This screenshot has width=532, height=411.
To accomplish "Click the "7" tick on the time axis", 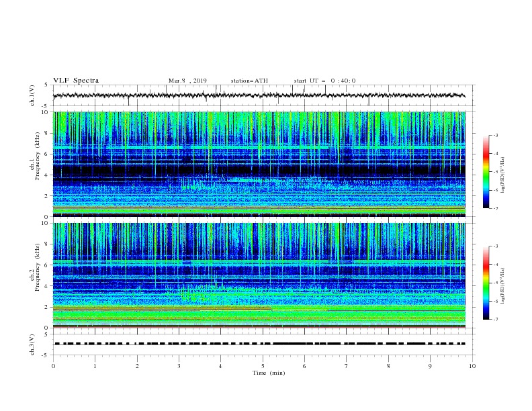I will click(x=347, y=366).
